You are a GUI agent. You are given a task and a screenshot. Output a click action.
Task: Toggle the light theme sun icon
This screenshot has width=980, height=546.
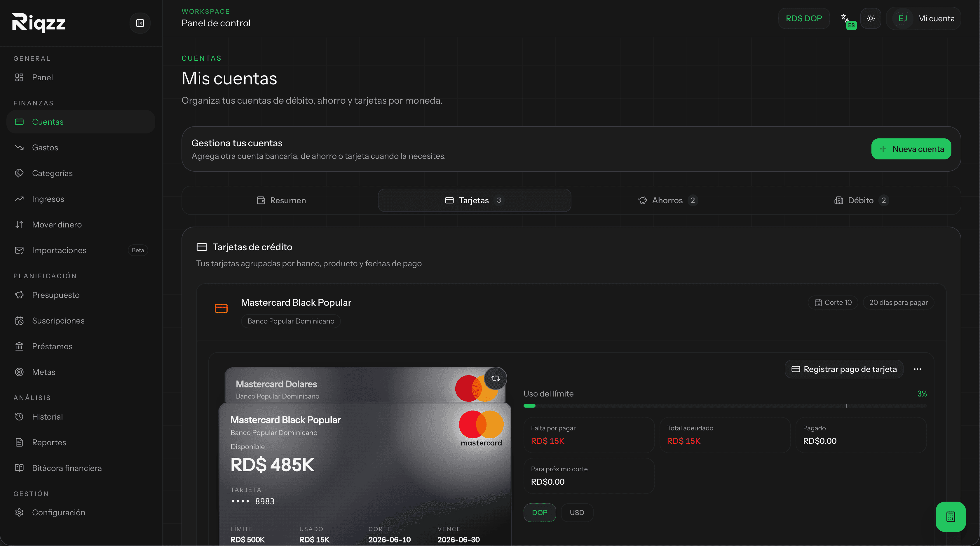[871, 18]
